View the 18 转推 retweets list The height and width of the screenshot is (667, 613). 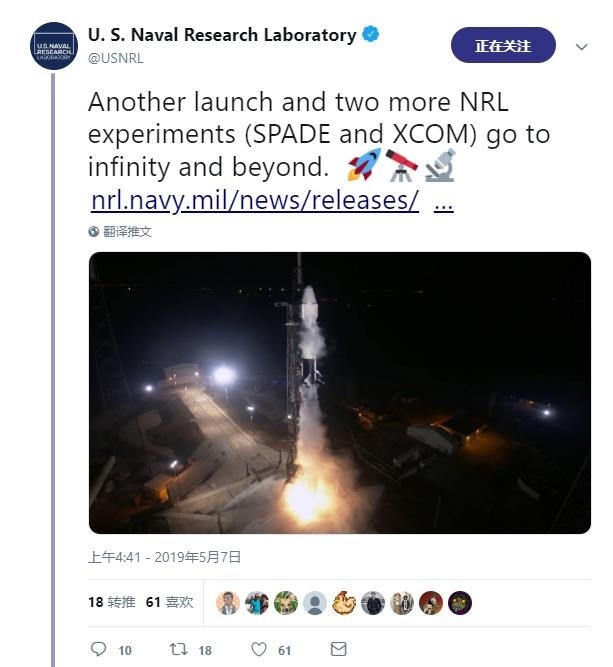click(110, 602)
